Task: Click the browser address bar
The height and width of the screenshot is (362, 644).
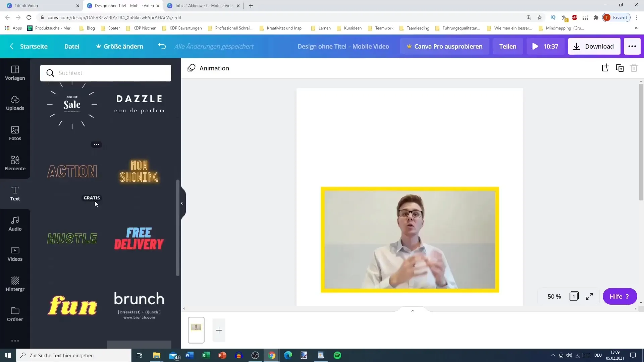Action: pos(282,17)
